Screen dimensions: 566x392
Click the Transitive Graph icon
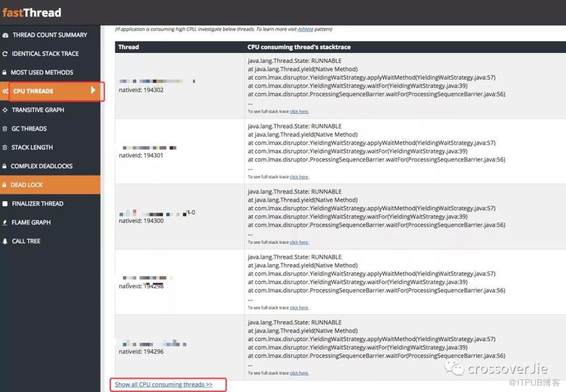4,110
